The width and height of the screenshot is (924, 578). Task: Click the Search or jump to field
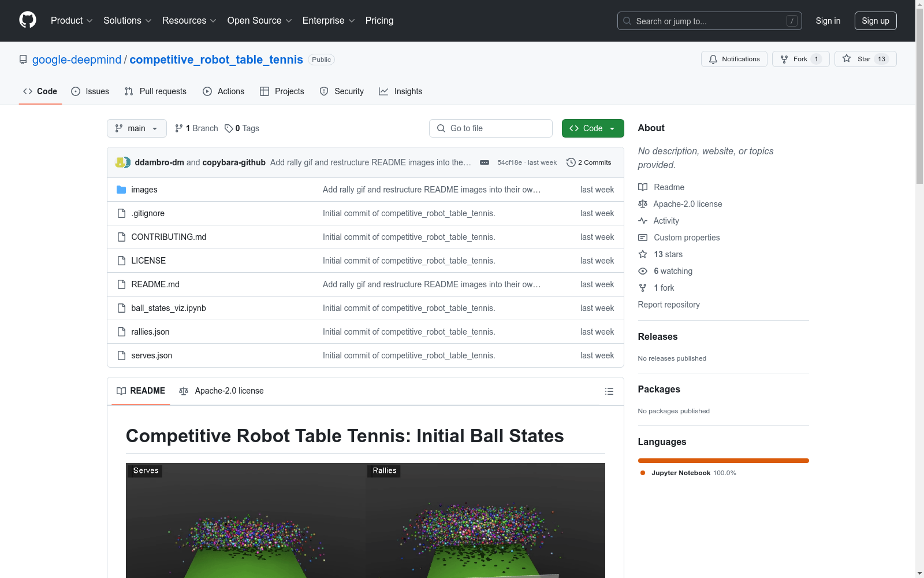pos(710,21)
